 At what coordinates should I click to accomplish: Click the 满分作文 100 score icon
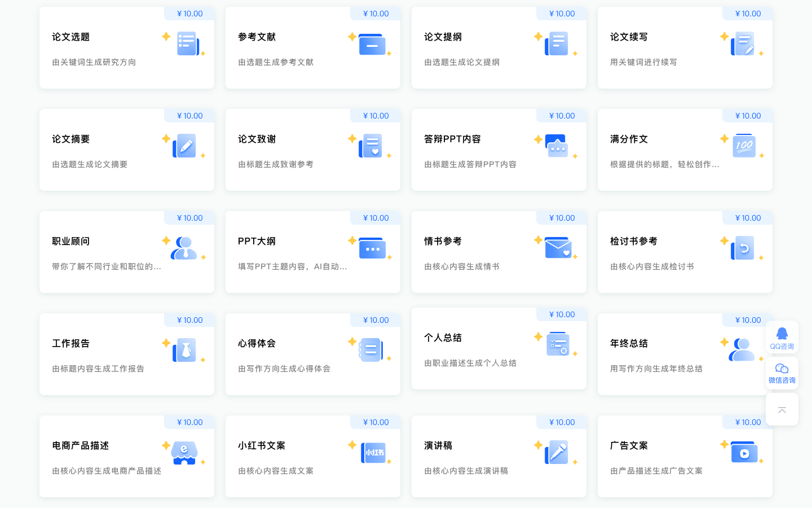click(x=744, y=146)
